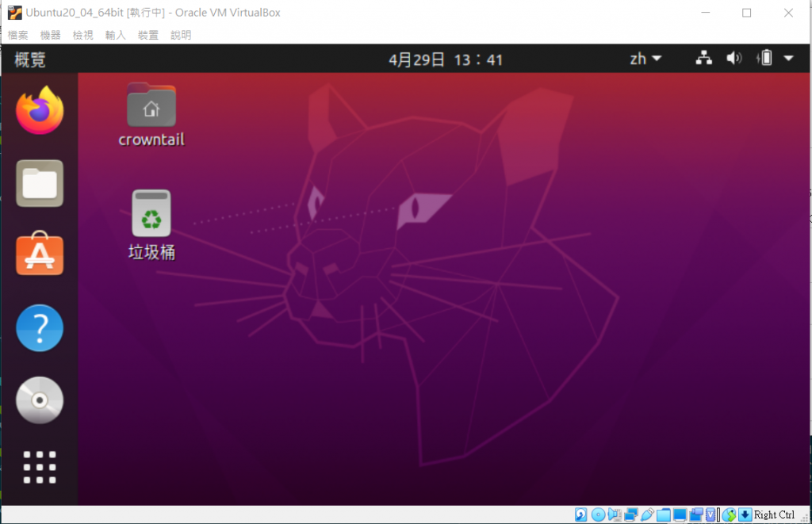Click the shared folders status icon
The height and width of the screenshot is (524, 812).
click(664, 514)
